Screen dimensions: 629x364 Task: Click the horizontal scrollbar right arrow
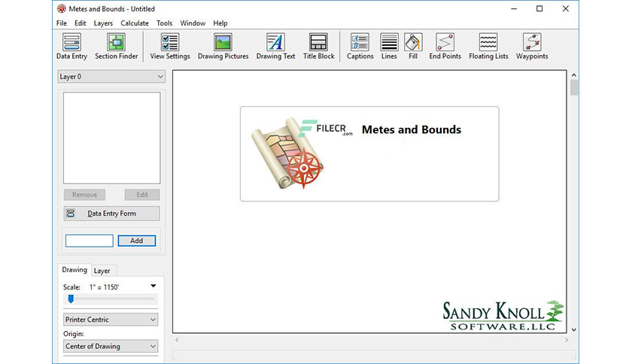coord(567,340)
